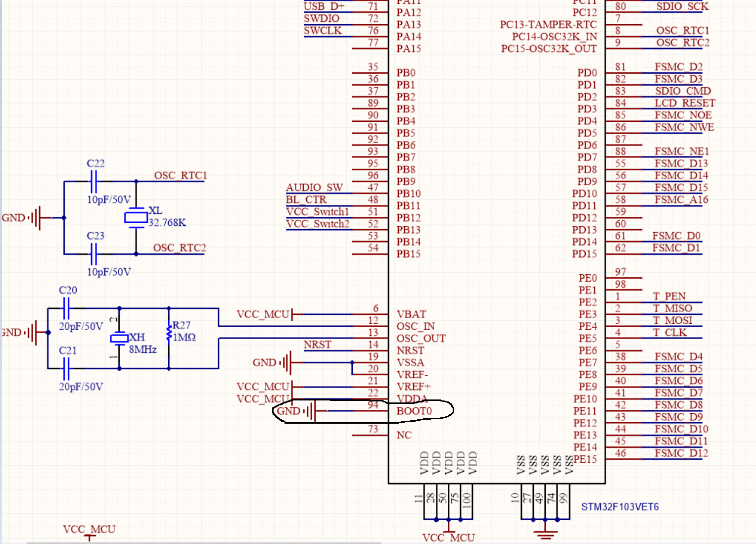Select the FSMC_D10 net label
This screenshot has width=756, height=544.
coord(681,429)
